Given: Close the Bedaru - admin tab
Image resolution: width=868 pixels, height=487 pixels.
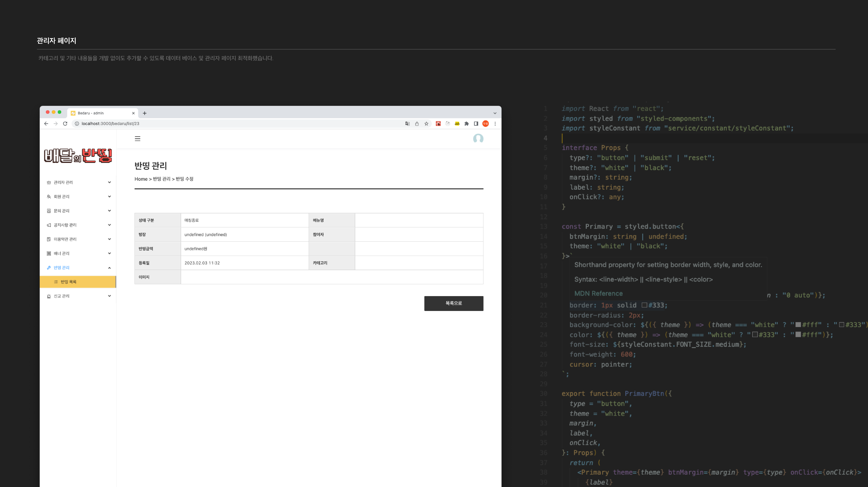Looking at the screenshot, I should (133, 113).
